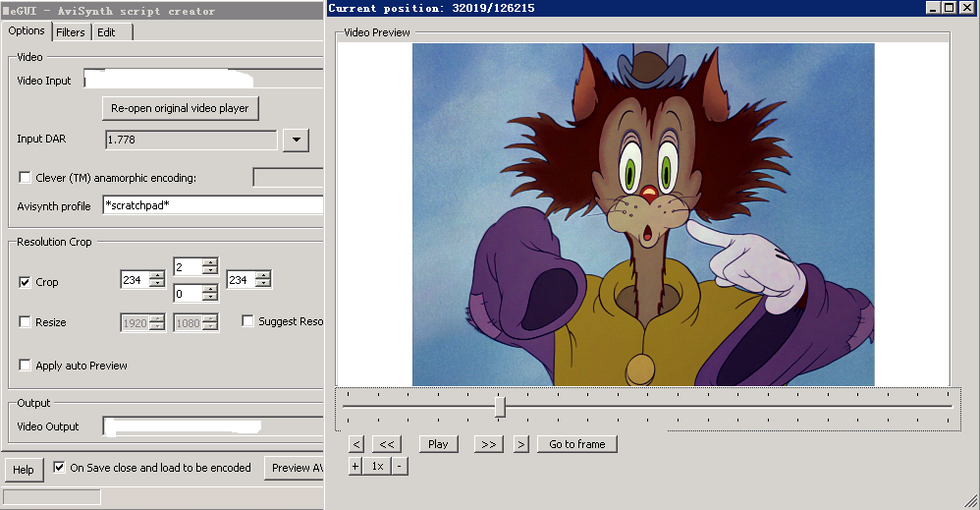The width and height of the screenshot is (980, 510).
Task: Zoom in preview with + button
Action: tap(355, 466)
